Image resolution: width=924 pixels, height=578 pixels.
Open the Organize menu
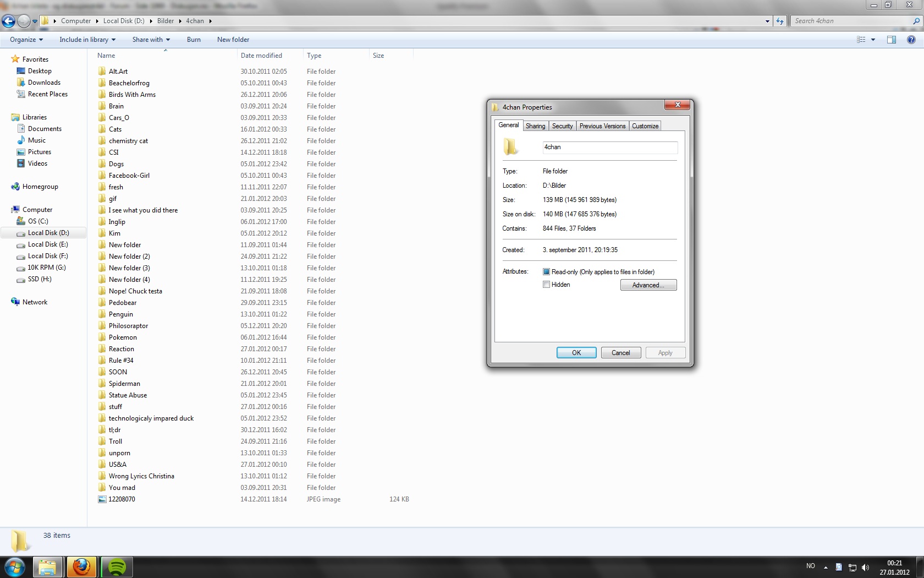pyautogui.click(x=26, y=40)
